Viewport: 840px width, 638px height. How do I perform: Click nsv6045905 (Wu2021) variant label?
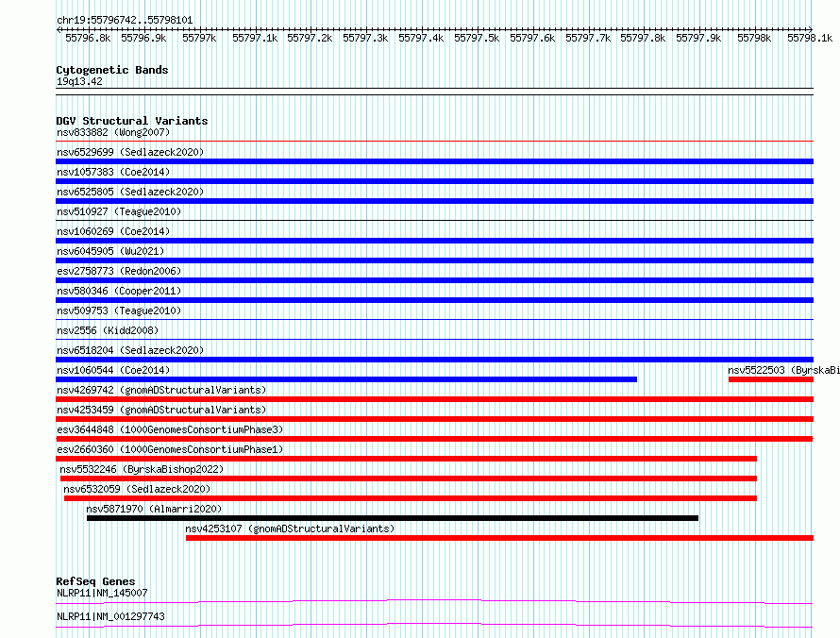coord(110,251)
